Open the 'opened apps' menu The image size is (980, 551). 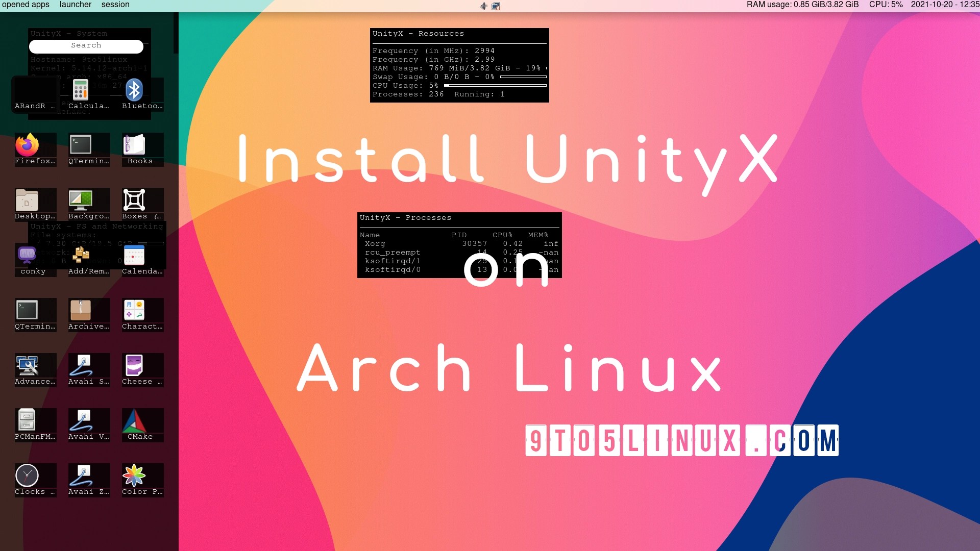click(25, 5)
